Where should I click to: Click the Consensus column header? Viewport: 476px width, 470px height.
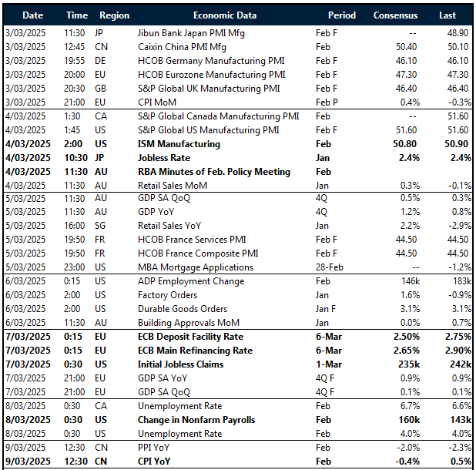395,15
